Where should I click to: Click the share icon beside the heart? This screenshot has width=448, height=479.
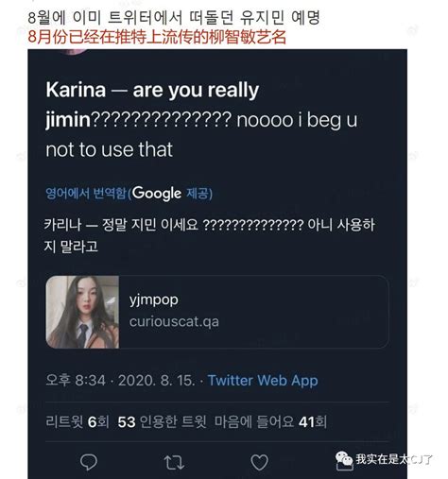(345, 466)
